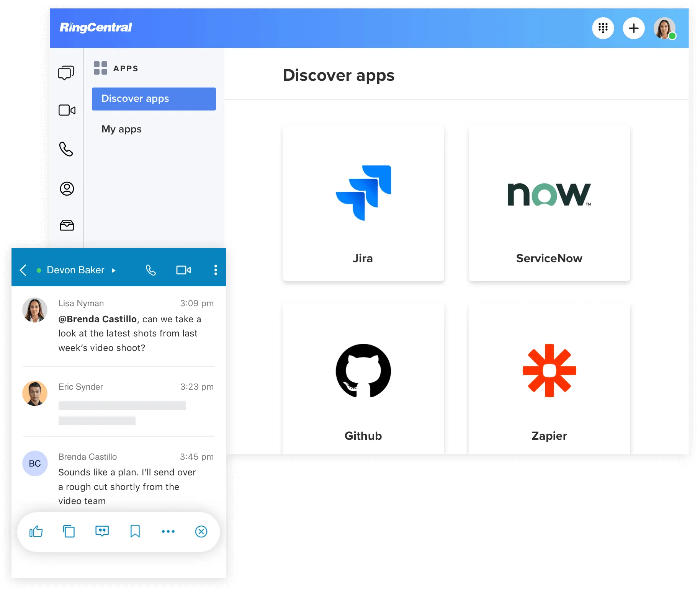Open the inbox tray icon in sidebar
Viewport: 700px width, 591px height.
click(67, 225)
